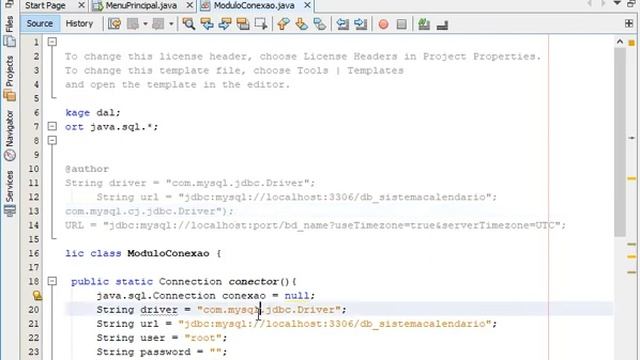This screenshot has height=360, width=640.
Task: Collapse the Javadoc fold at line 8
Action: coord(52,140)
